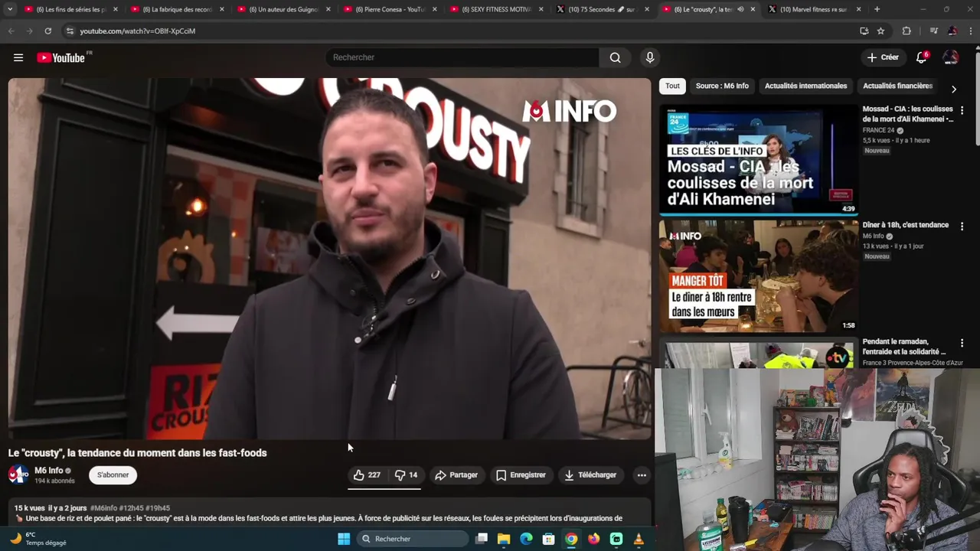Image resolution: width=980 pixels, height=551 pixels.
Task: Launch Microsoft Edge from the taskbar
Action: 526,539
